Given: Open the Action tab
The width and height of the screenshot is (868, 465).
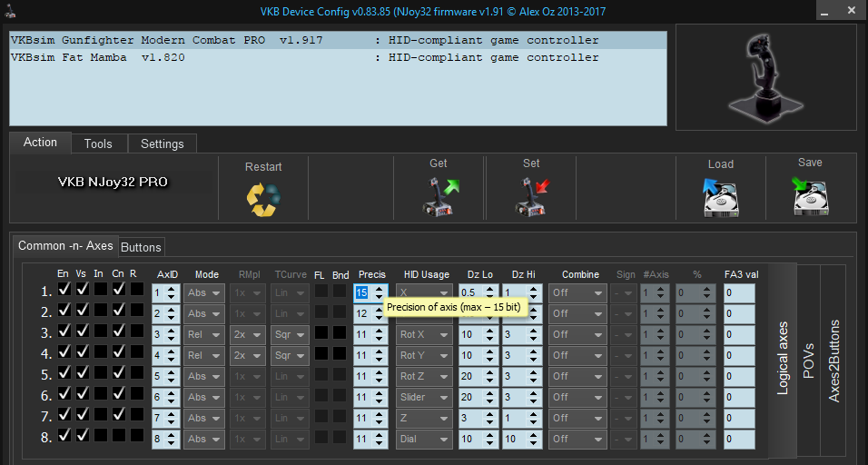Looking at the screenshot, I should (x=41, y=143).
